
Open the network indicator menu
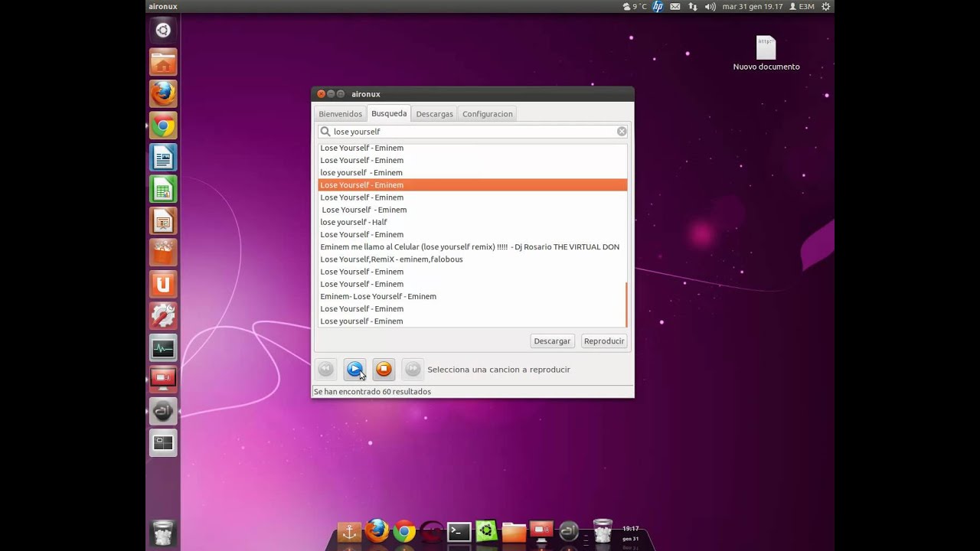693,6
